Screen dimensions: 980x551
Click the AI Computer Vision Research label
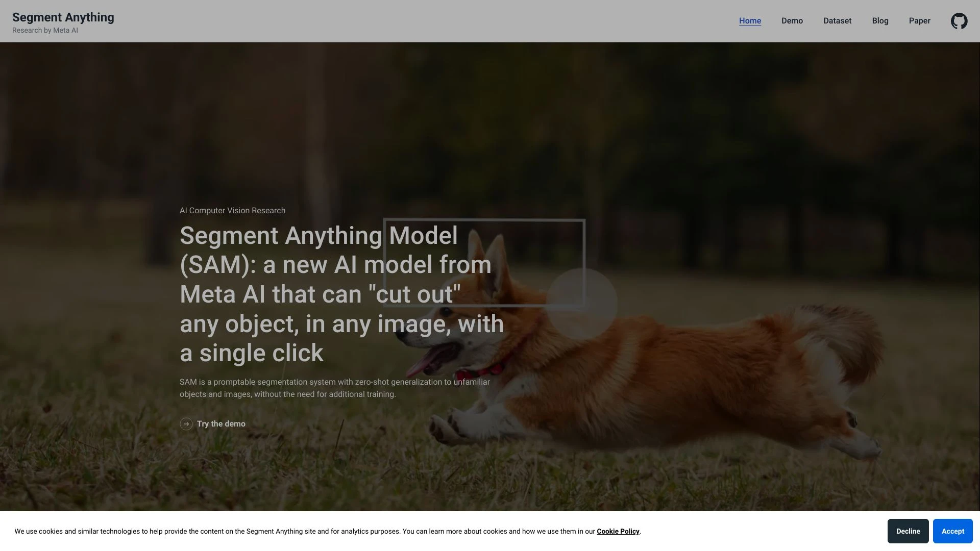coord(232,210)
